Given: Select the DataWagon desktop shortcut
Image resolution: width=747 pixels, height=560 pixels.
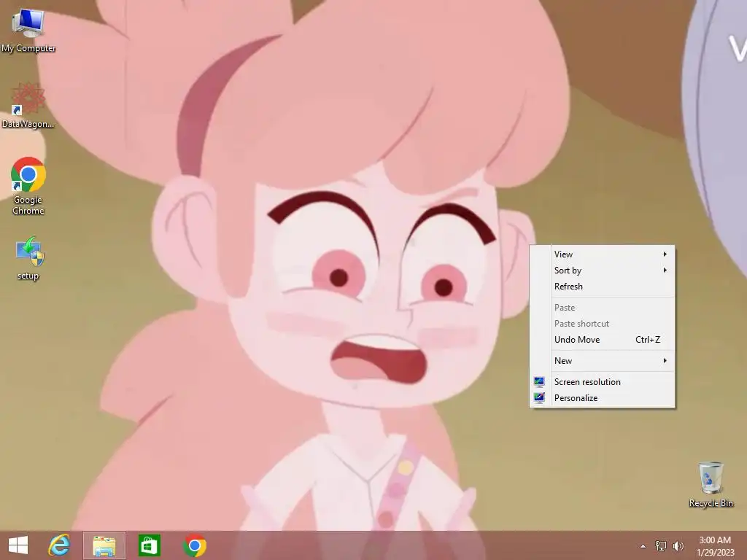Looking at the screenshot, I should [28, 106].
